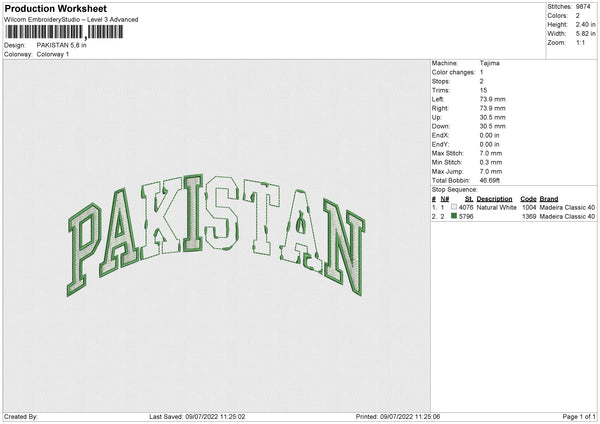600x424 pixels.
Task: Select thread code 1004
Action: [x=529, y=207]
